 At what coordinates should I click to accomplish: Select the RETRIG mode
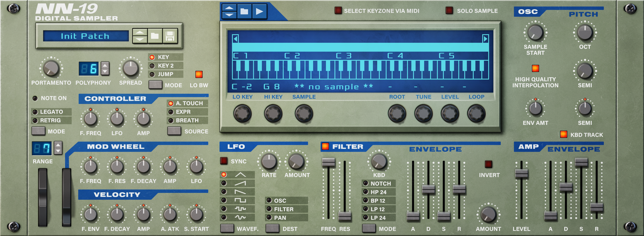tap(51, 120)
